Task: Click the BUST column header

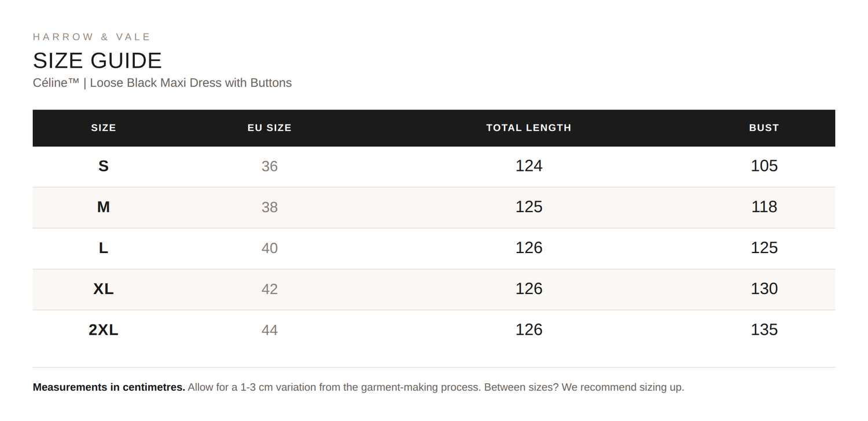Action: [x=764, y=128]
